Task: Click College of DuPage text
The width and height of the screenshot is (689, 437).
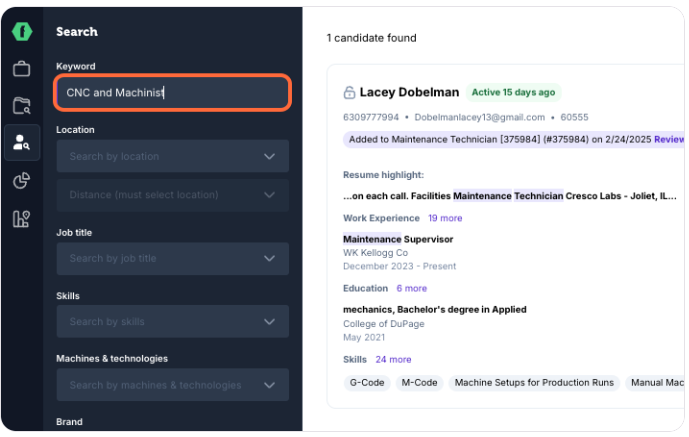Action: pyautogui.click(x=384, y=324)
